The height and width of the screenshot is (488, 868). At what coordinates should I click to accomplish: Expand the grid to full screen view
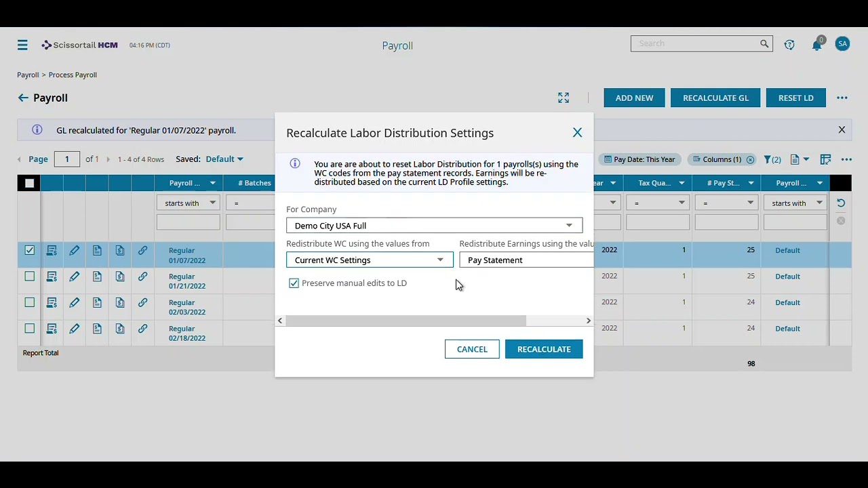(x=564, y=98)
